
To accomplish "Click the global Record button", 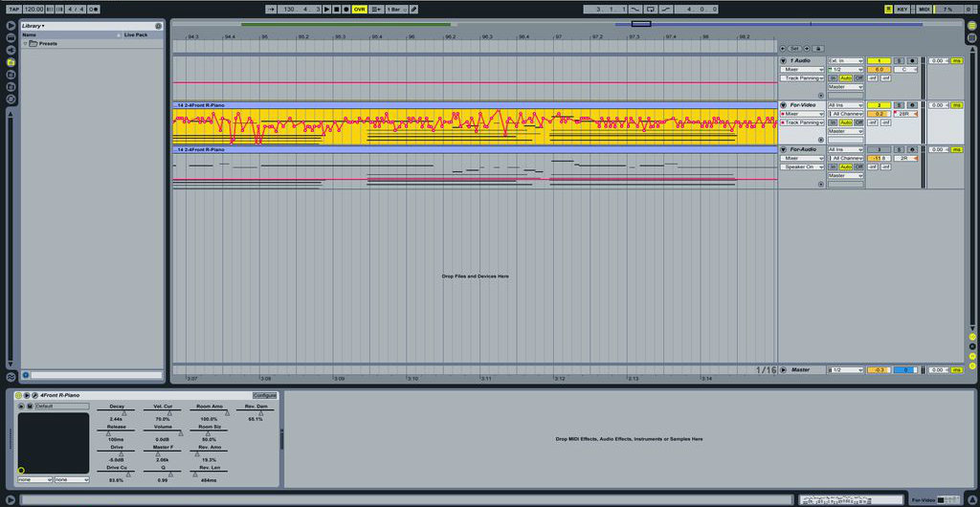I will [346, 10].
